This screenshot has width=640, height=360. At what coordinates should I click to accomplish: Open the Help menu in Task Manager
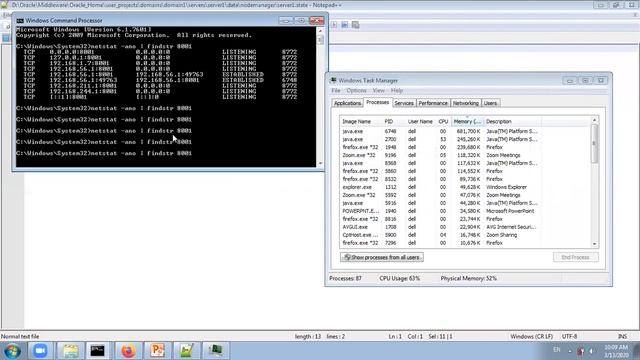[397, 91]
